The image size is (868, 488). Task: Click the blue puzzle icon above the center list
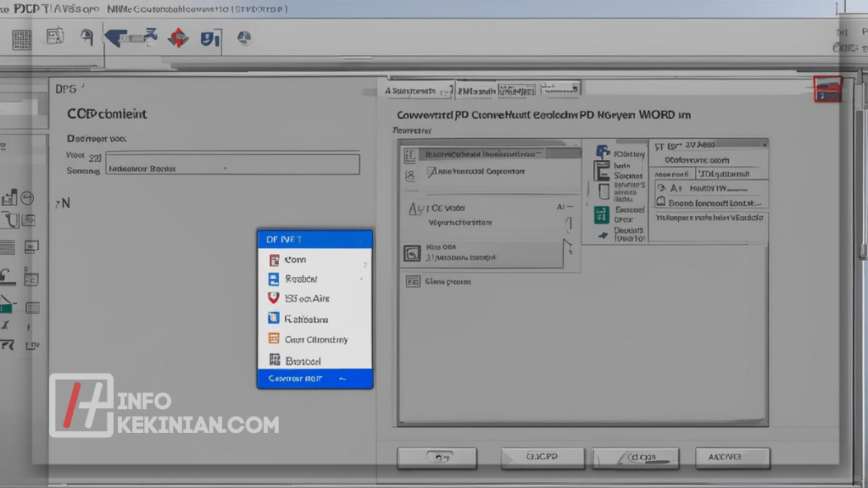[x=603, y=152]
